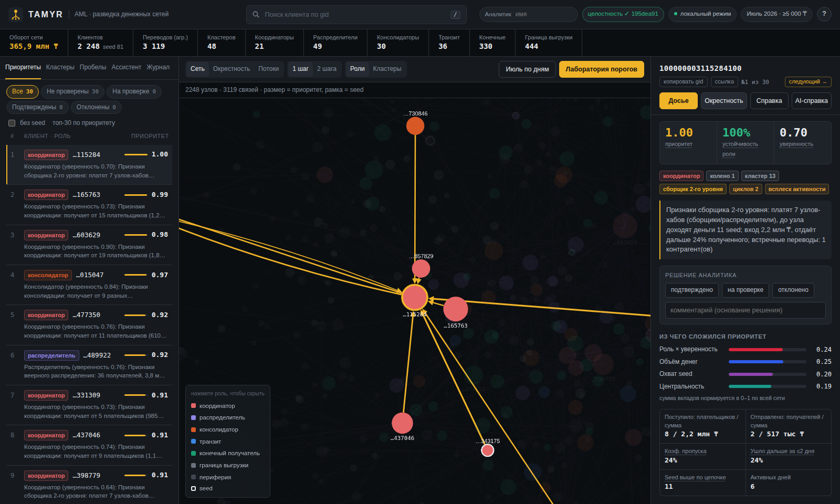Hide граница выгрузки role in legend

[219, 465]
